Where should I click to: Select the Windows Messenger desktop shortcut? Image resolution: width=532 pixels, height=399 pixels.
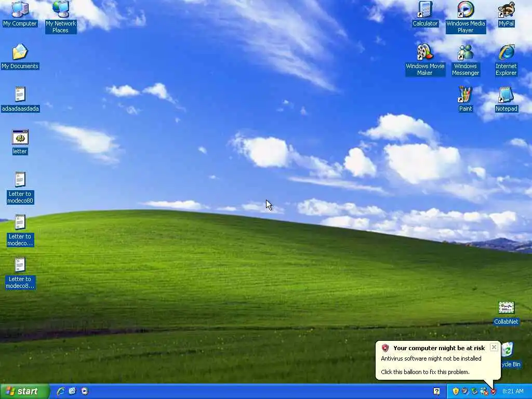(465, 59)
